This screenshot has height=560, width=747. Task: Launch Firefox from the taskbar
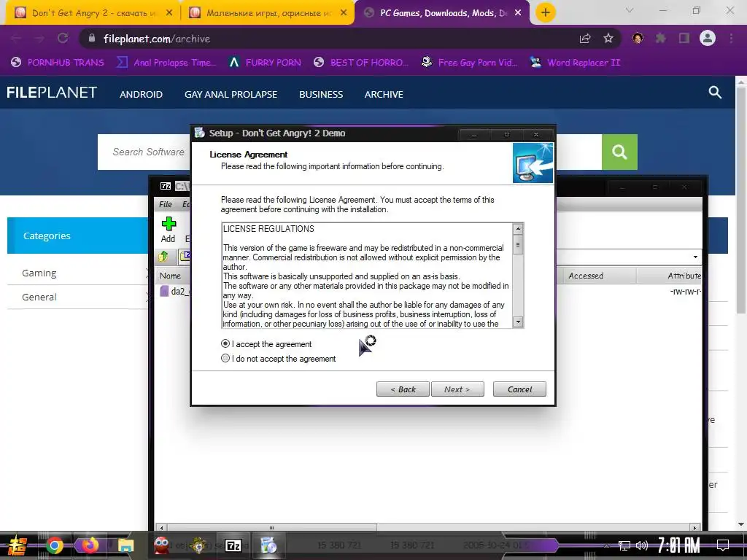(x=89, y=545)
